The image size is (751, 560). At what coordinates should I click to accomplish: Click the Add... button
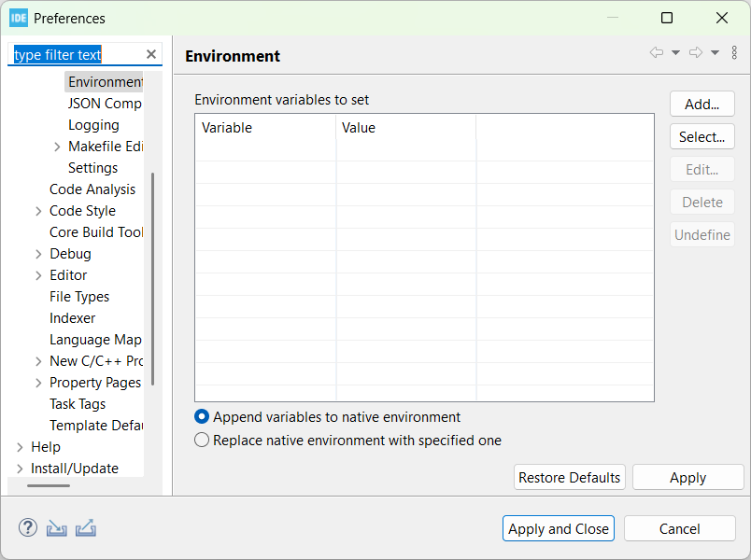point(701,105)
